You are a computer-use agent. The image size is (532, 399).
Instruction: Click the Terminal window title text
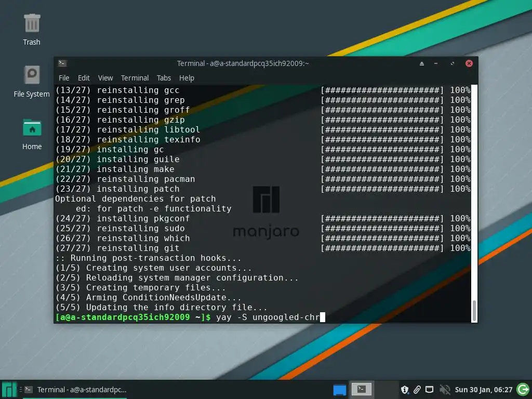243,63
